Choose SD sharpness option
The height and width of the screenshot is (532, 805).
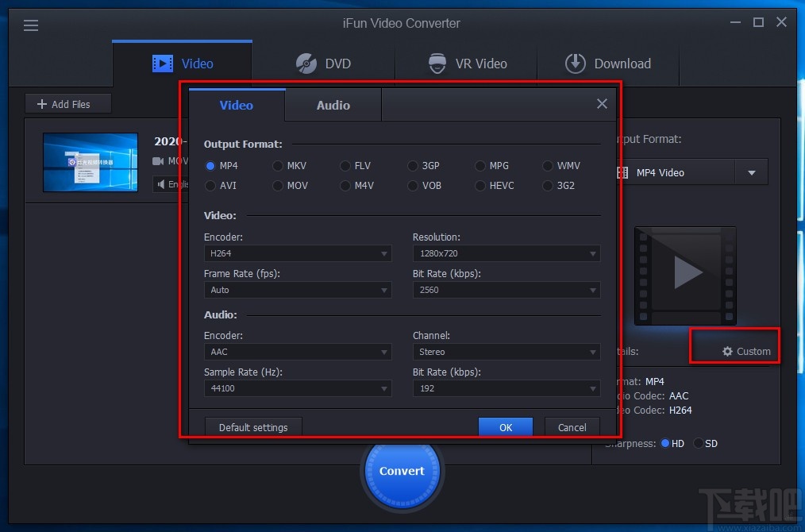point(706,443)
